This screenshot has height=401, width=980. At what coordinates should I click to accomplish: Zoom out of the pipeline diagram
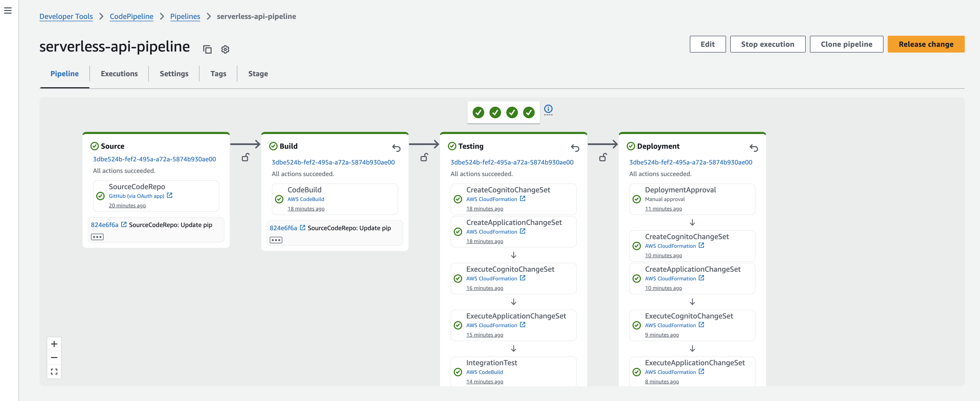coord(54,357)
